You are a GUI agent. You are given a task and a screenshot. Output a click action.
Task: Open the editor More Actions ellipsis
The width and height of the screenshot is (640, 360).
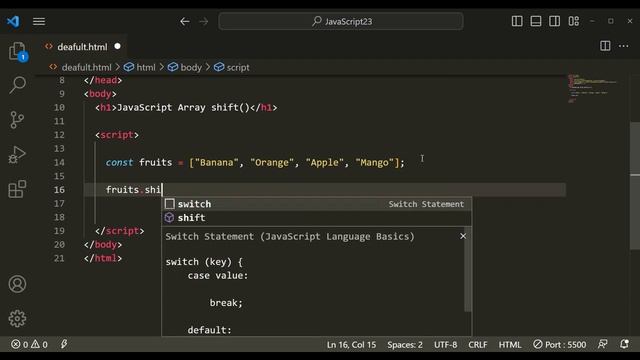[624, 46]
